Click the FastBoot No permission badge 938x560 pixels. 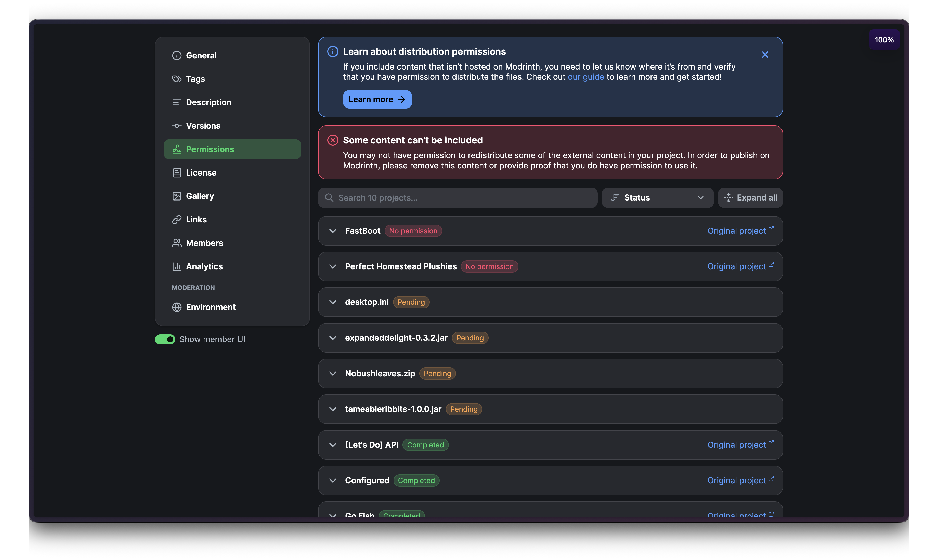(413, 231)
